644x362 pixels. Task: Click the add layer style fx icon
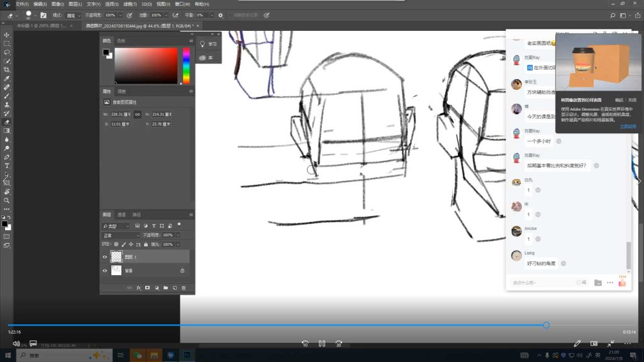tap(138, 288)
